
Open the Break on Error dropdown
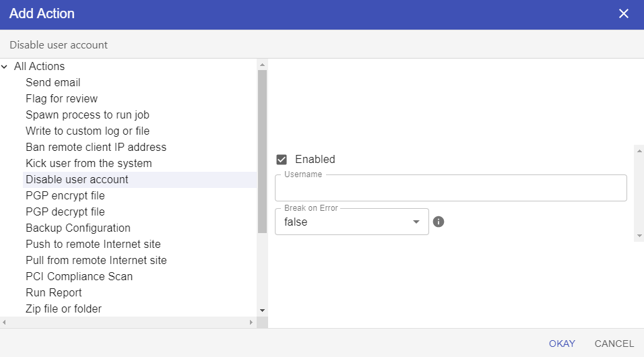tap(352, 222)
